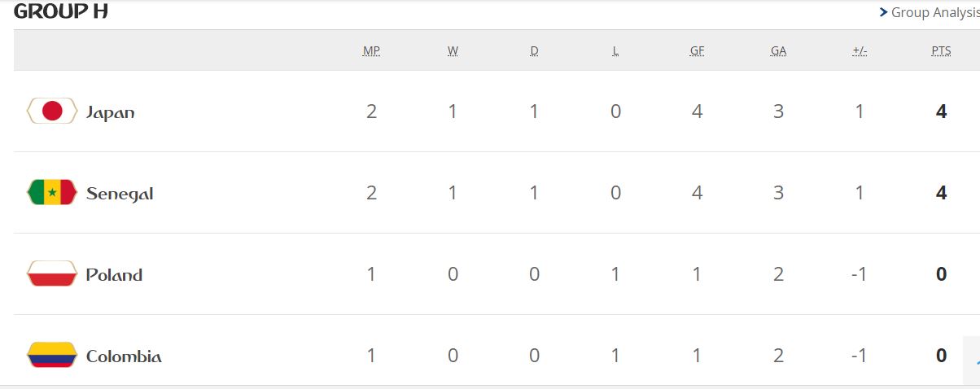Click the GROUP H heading

point(61,11)
